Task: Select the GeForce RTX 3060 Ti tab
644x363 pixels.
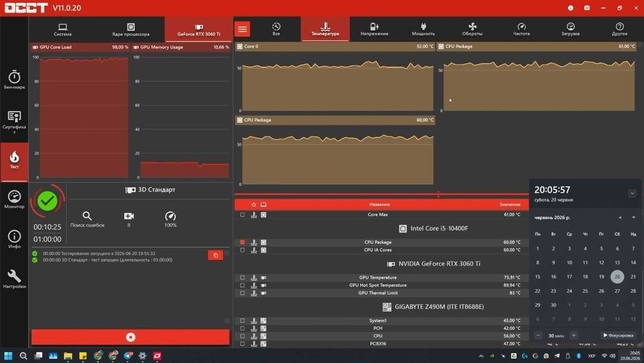Action: coord(199,30)
